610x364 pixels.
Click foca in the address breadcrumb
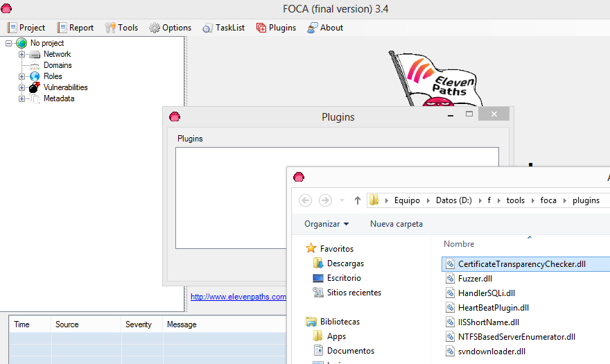click(x=548, y=200)
